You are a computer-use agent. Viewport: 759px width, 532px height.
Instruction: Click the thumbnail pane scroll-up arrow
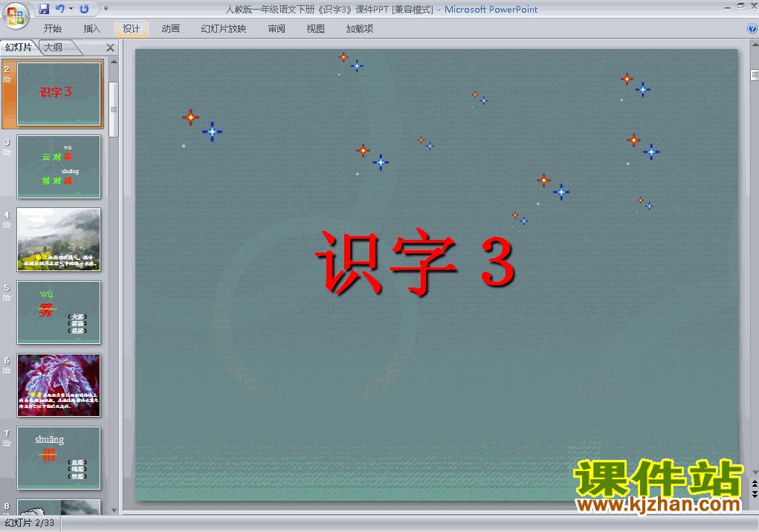pos(114,62)
